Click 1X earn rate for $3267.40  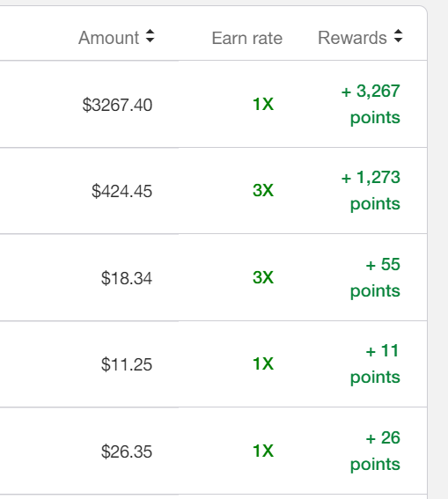(x=263, y=104)
